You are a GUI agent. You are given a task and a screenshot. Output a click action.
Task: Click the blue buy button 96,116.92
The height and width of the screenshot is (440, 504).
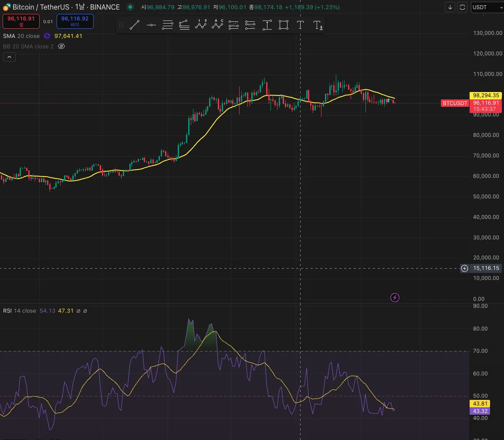(x=75, y=21)
